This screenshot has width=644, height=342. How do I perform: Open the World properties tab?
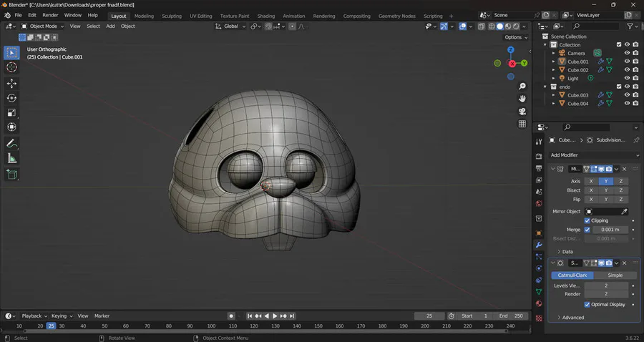(539, 204)
